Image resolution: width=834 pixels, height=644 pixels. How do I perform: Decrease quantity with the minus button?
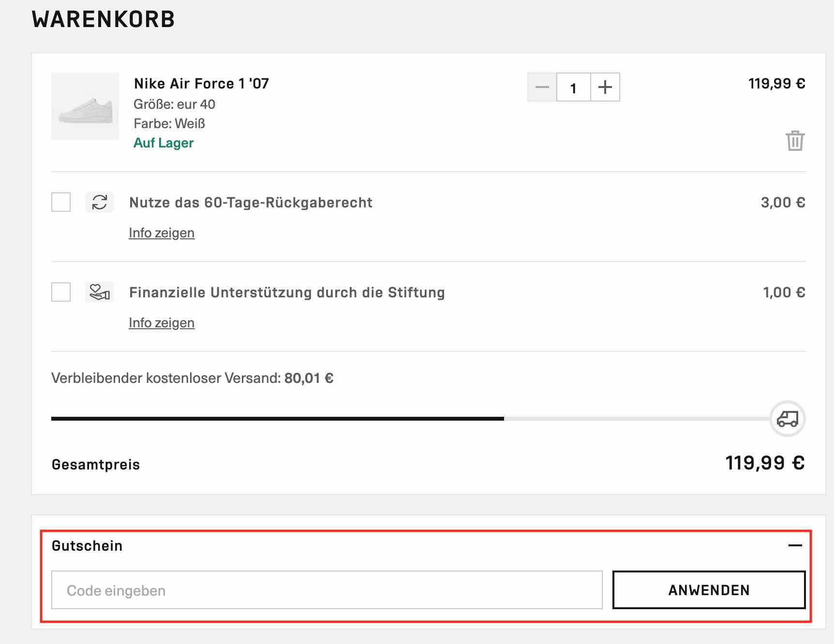pyautogui.click(x=542, y=88)
